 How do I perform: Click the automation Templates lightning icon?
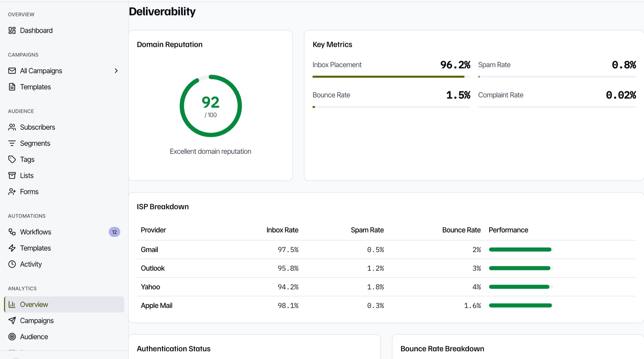tap(12, 248)
